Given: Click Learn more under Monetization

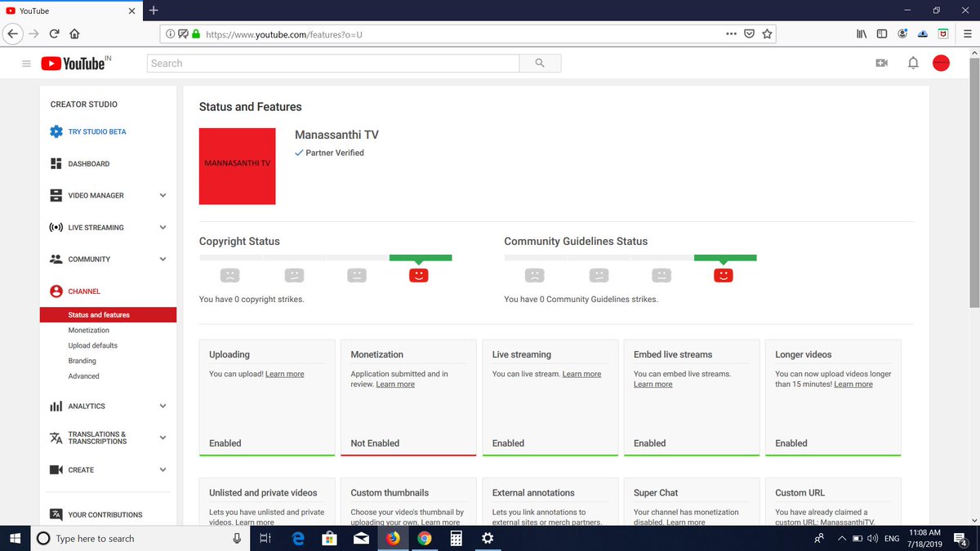Looking at the screenshot, I should click(395, 384).
